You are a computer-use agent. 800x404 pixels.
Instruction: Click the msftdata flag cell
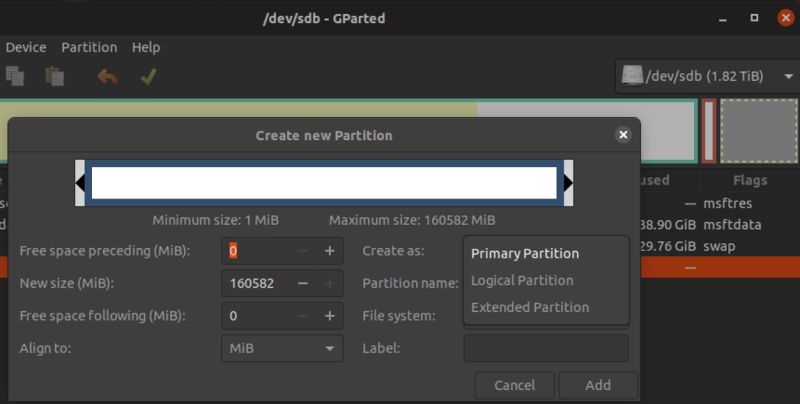click(732, 225)
